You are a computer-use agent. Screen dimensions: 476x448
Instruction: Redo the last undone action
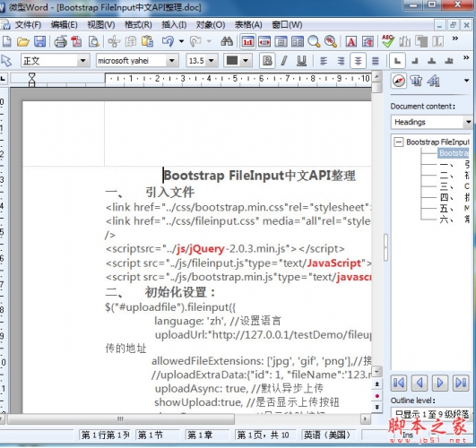(x=195, y=41)
